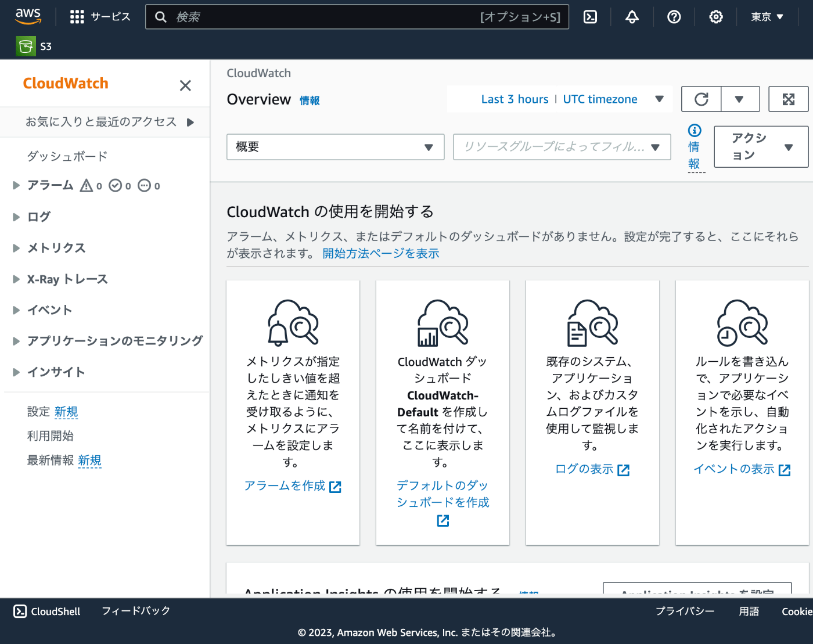The image size is (813, 644).
Task: Open the アクション dropdown button
Action: pos(761,146)
